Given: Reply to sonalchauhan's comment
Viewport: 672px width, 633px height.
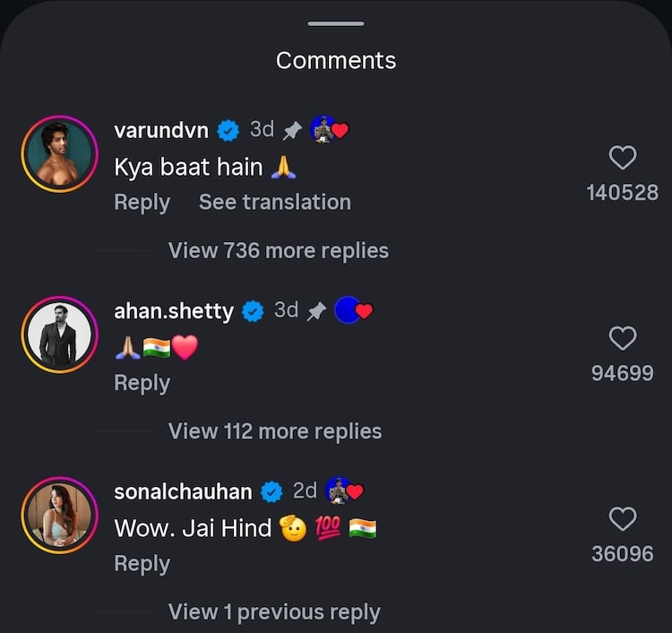Looking at the screenshot, I should pyautogui.click(x=142, y=564).
